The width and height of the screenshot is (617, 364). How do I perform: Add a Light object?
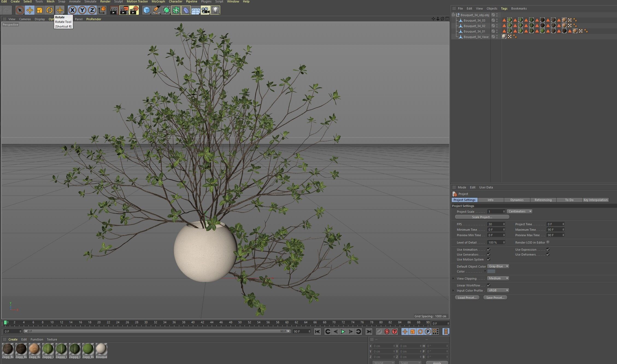215,10
